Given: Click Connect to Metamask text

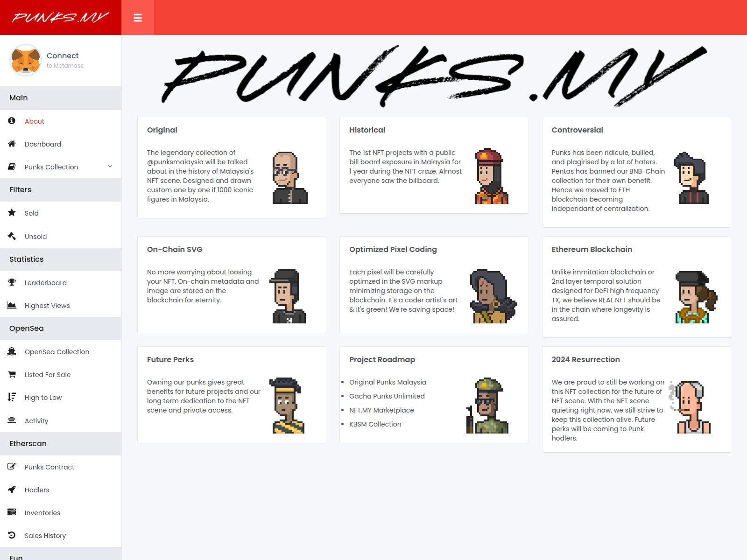Looking at the screenshot, I should coord(65,60).
